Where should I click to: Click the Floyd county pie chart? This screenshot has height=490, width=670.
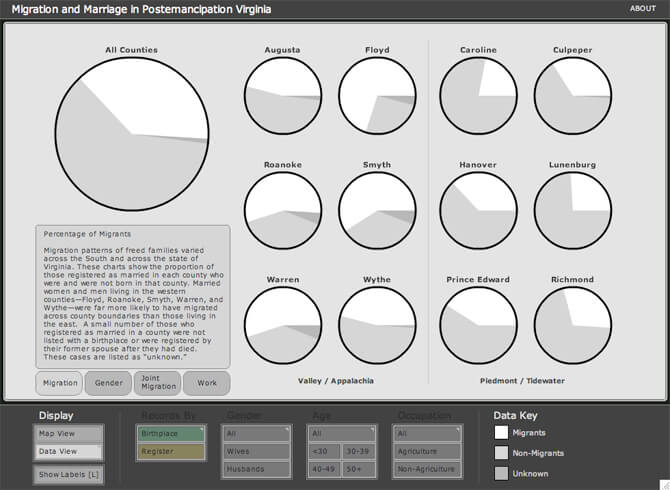(377, 95)
